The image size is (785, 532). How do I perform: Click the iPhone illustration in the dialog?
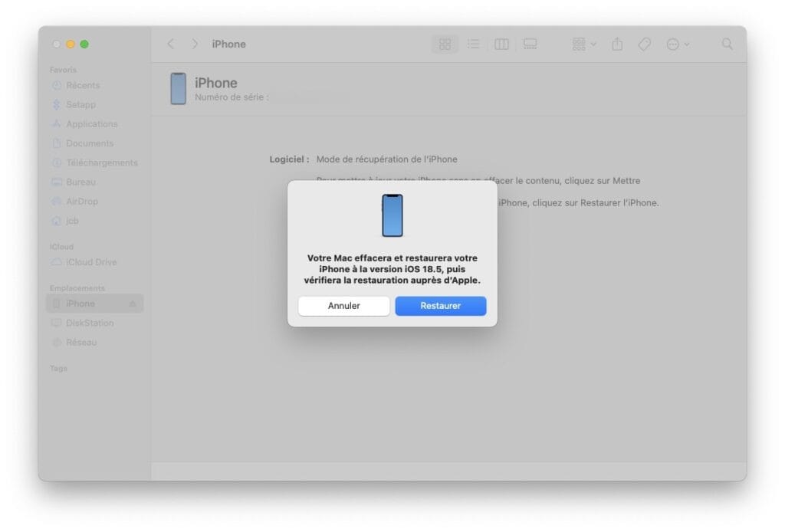tap(392, 215)
